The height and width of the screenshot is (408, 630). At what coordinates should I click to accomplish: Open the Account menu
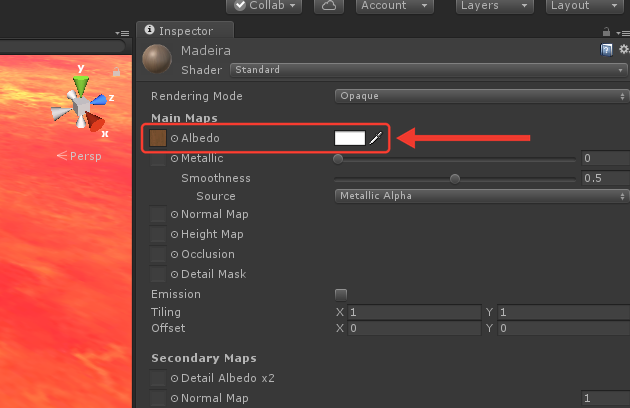395,6
